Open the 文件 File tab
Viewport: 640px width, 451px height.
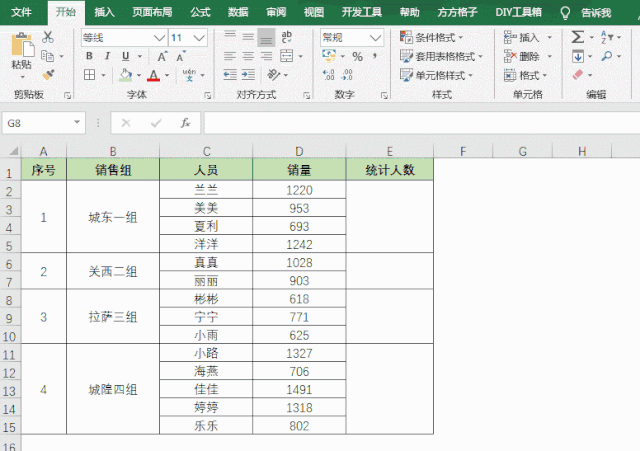point(21,12)
